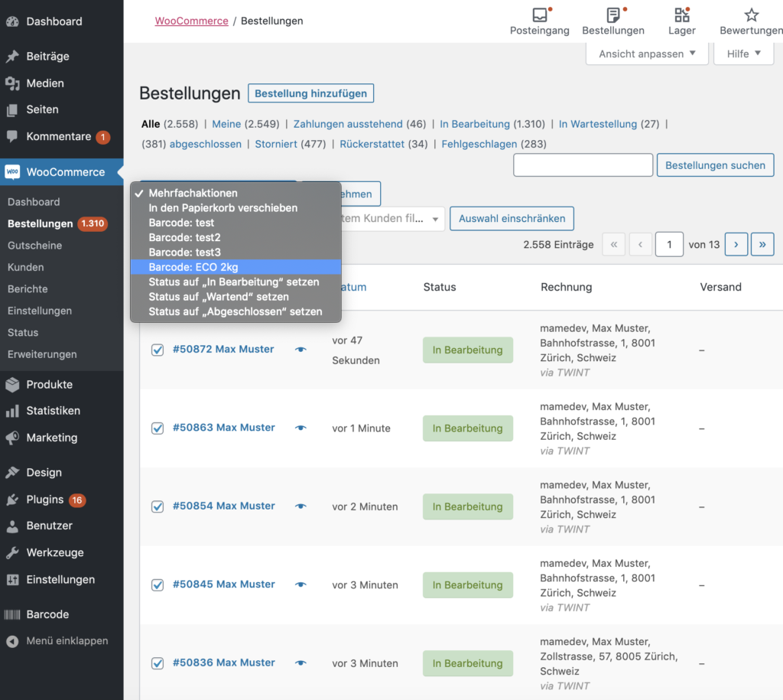This screenshot has width=783, height=700.
Task: Expand the Ansicht anpassen dropdown
Action: [x=647, y=54]
